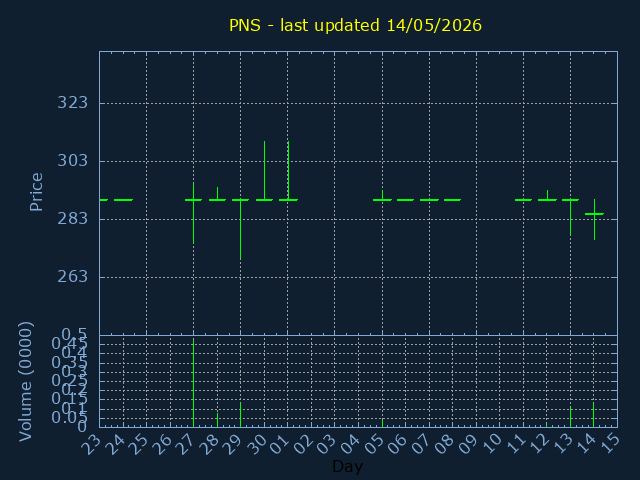Click the "Day" axis label
Image resolution: width=640 pixels, height=480 pixels.
click(347, 466)
